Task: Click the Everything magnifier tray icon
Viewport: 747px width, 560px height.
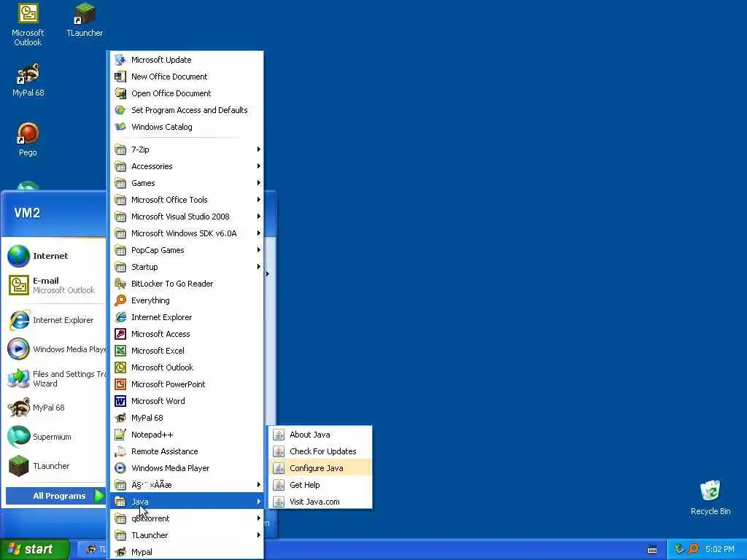Action: click(694, 549)
